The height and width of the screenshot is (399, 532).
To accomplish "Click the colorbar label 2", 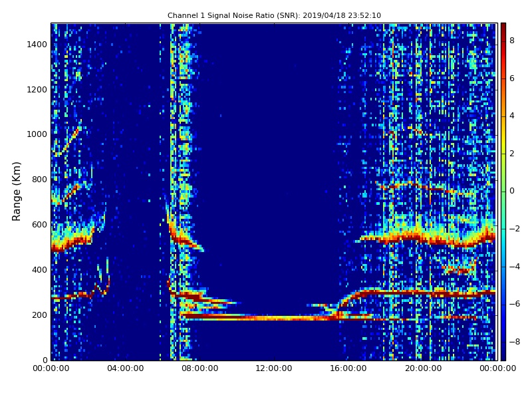I will [512, 154].
